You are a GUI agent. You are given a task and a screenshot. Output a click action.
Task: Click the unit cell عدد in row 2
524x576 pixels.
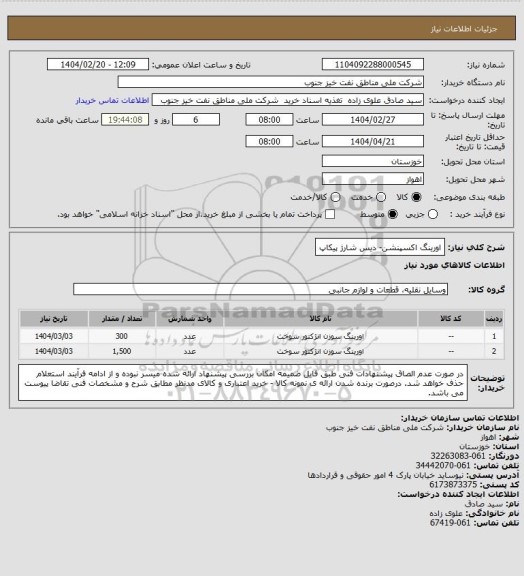point(190,352)
